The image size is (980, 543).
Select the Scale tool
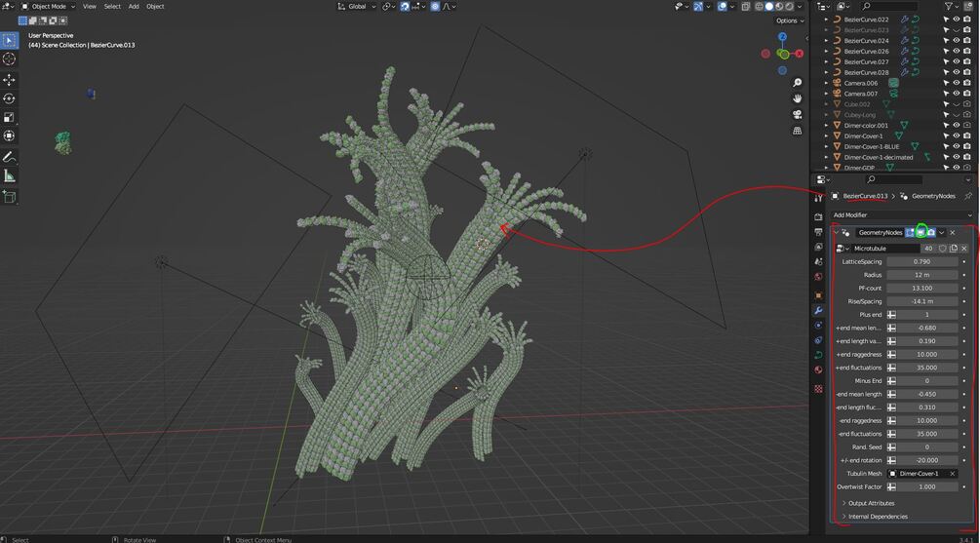(x=9, y=118)
